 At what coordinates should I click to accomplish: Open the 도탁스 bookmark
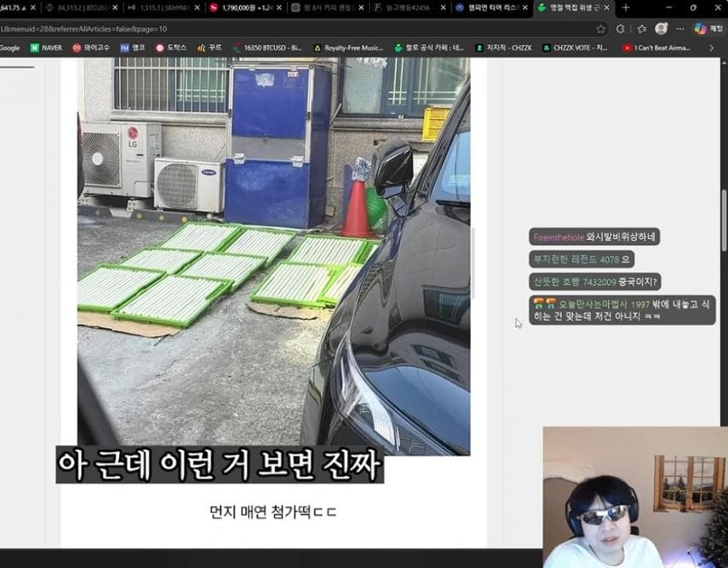170,48
